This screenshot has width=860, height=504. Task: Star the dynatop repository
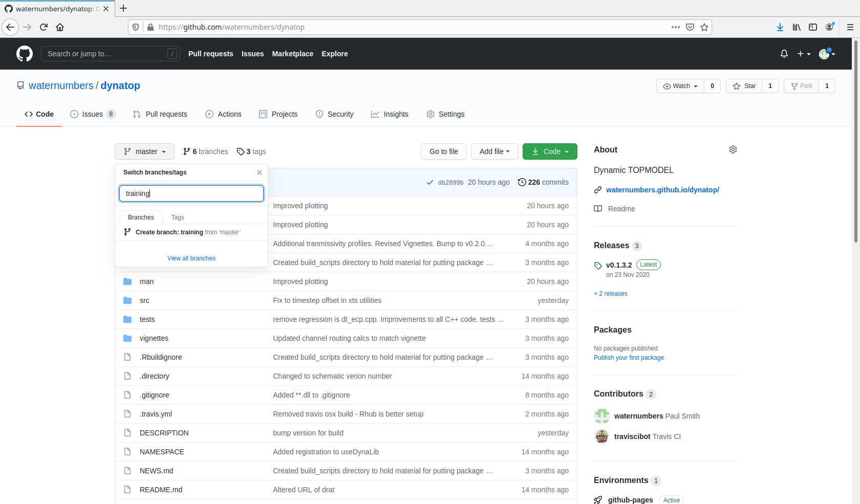tap(744, 86)
